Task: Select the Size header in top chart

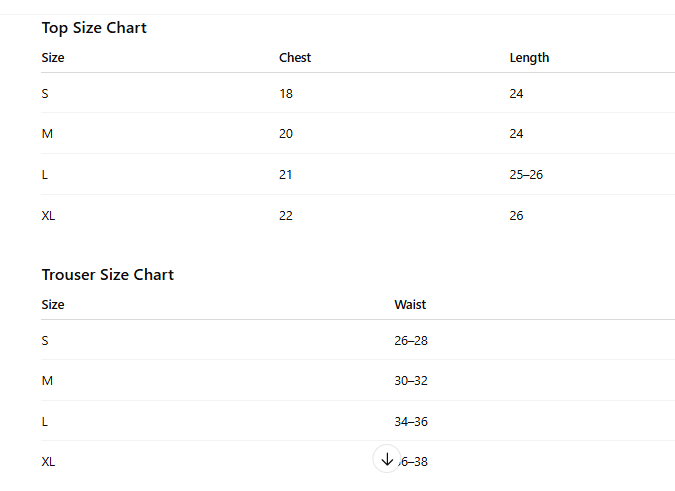Action: click(53, 58)
